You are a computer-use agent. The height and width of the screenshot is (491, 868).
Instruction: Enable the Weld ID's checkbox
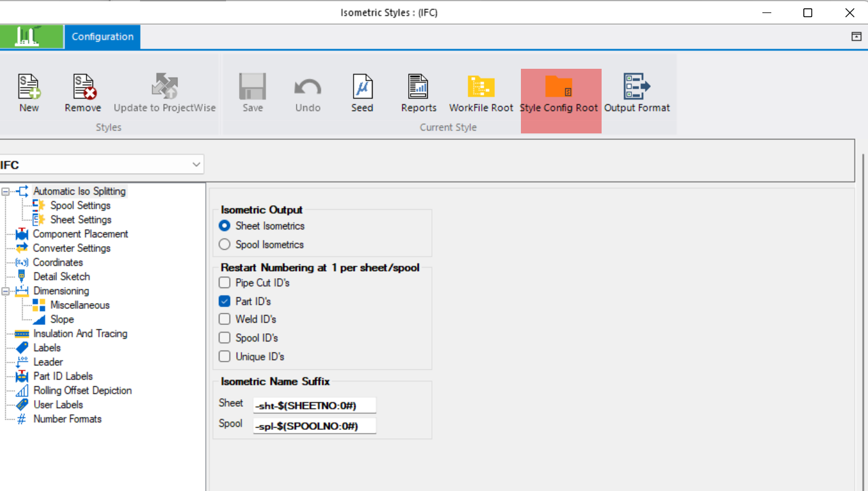tap(224, 319)
